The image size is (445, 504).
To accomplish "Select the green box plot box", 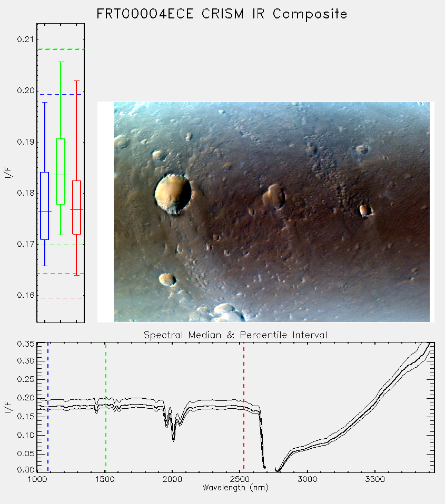I will pos(61,172).
